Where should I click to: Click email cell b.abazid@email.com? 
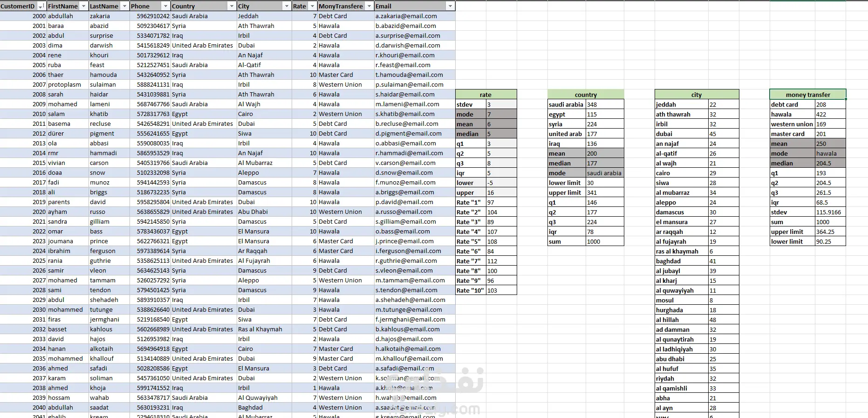(415, 26)
